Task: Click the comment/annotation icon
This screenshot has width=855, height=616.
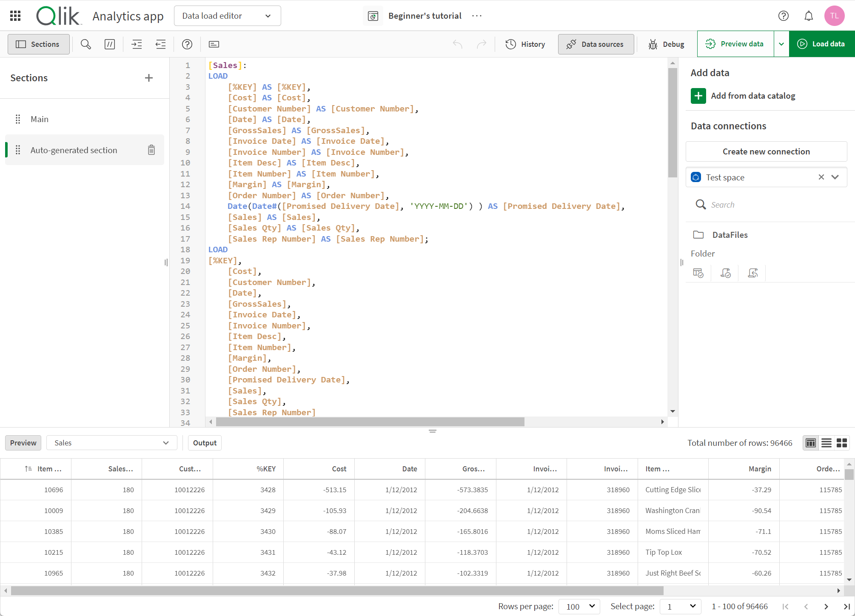Action: click(109, 45)
